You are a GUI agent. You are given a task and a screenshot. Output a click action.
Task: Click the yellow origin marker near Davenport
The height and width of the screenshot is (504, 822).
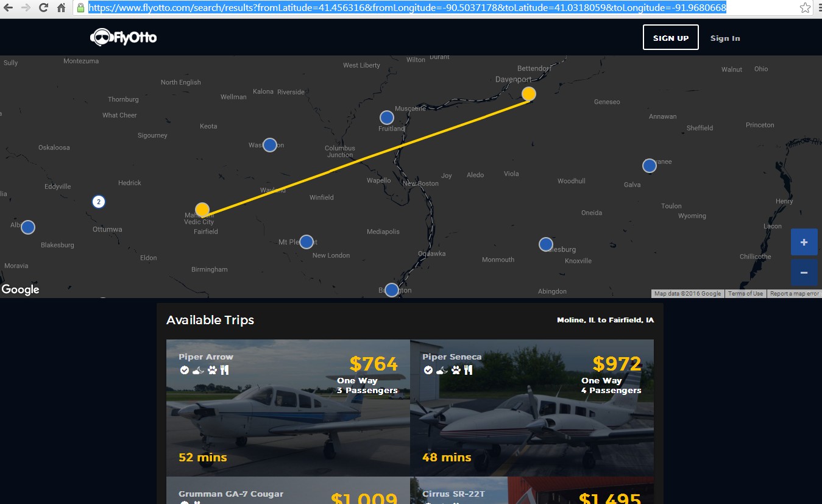click(x=529, y=94)
